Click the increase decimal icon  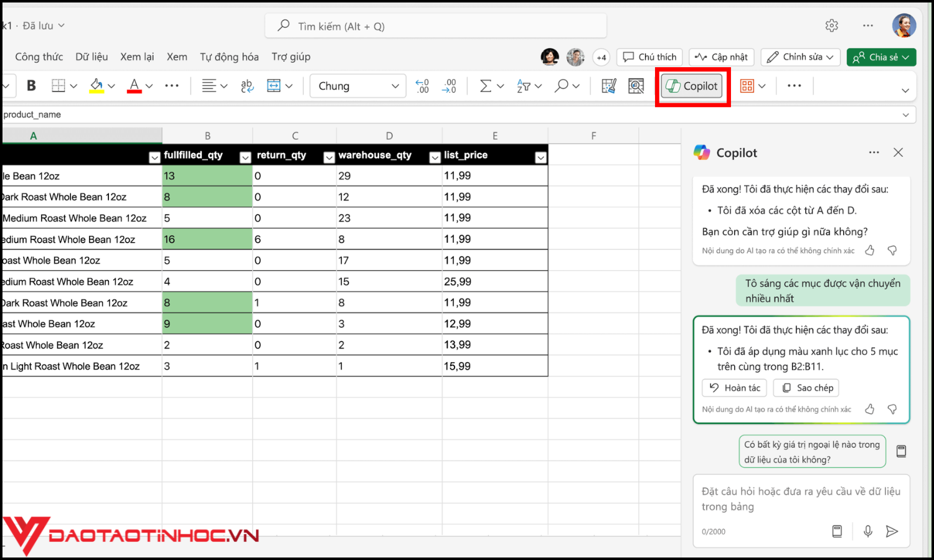[x=422, y=86]
